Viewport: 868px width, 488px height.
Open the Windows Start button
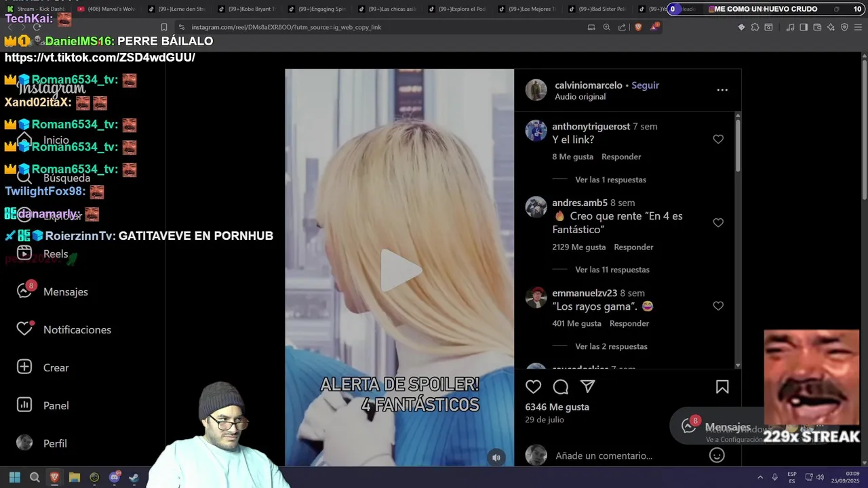click(x=15, y=477)
